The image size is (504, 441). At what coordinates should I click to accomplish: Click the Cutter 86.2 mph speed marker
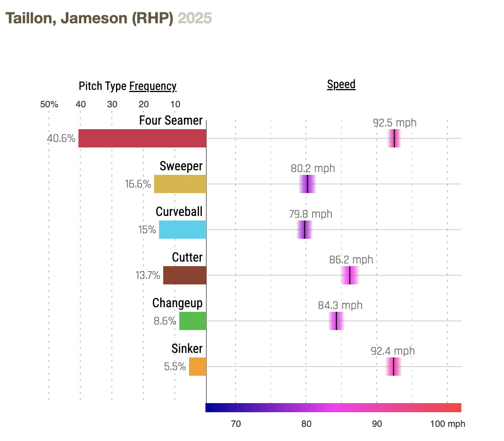pos(350,275)
